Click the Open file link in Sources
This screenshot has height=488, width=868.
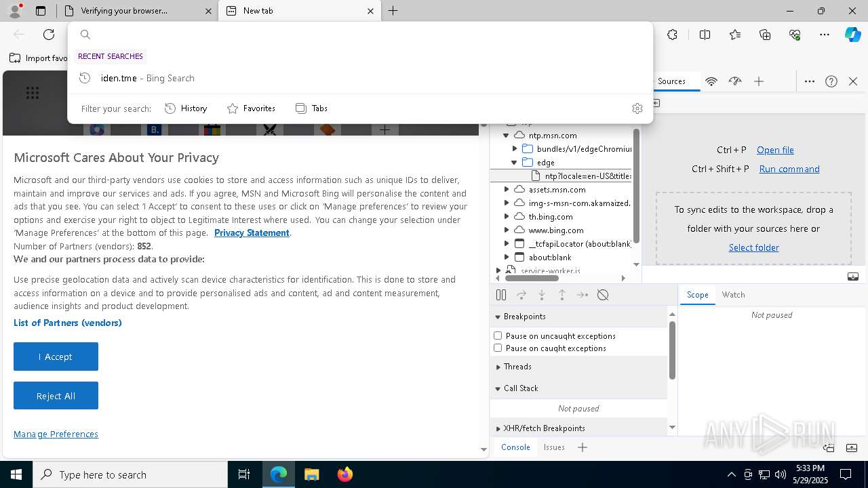click(x=775, y=150)
